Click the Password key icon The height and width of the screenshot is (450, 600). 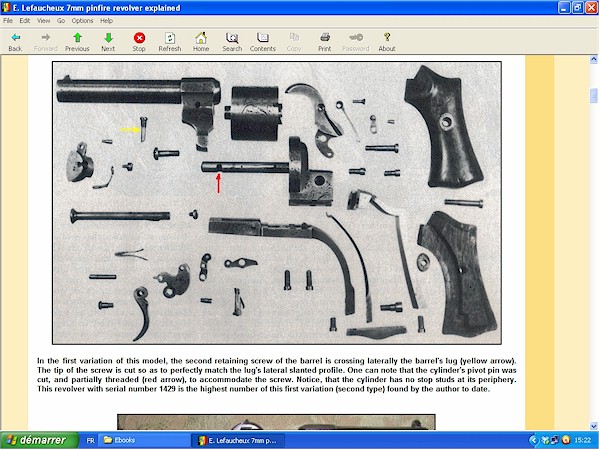click(x=355, y=42)
